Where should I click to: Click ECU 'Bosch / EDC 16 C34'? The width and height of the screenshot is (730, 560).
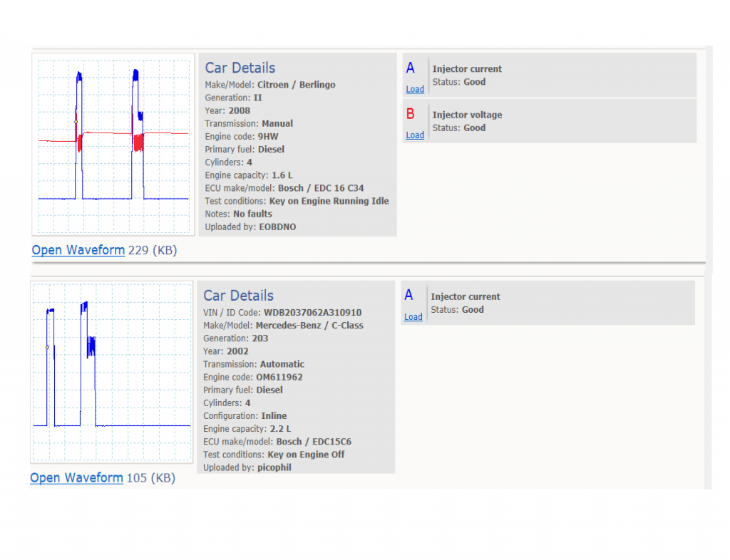point(321,188)
